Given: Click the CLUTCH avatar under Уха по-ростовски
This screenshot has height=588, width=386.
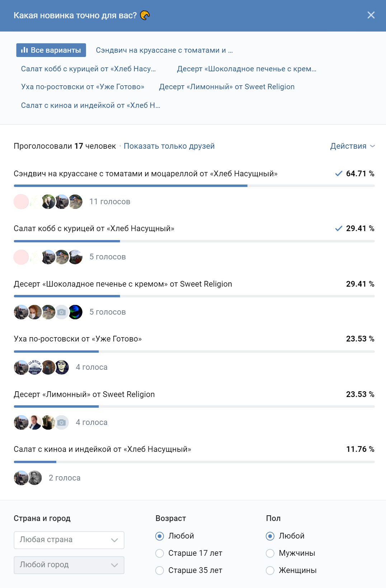Looking at the screenshot, I should [x=34, y=367].
